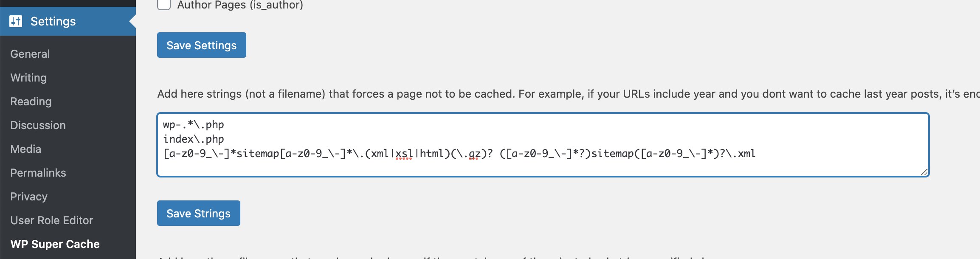Screen dimensions: 980x259
Task: Navigate to Reading settings
Action: click(31, 101)
